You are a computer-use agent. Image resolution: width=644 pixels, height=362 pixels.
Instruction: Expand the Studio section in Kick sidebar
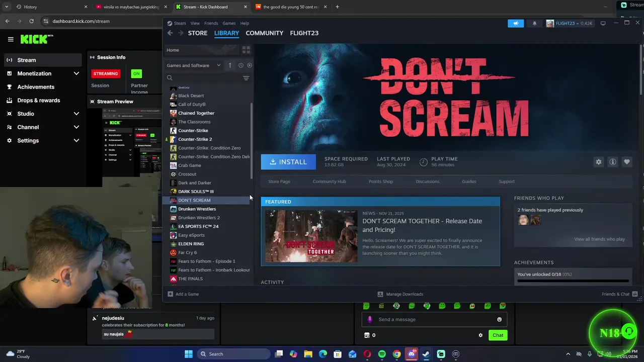click(76, 114)
